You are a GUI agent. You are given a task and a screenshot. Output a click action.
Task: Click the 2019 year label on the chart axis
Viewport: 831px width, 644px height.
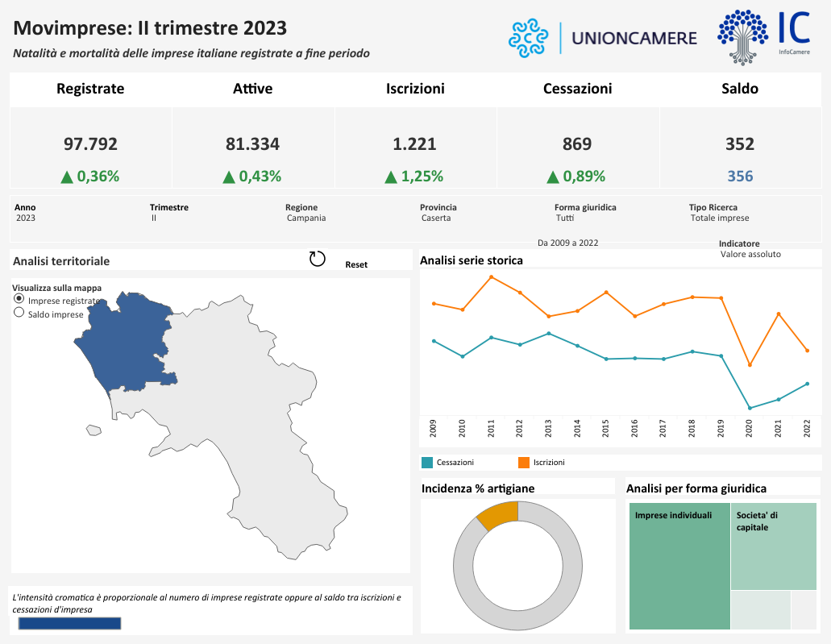pyautogui.click(x=721, y=428)
